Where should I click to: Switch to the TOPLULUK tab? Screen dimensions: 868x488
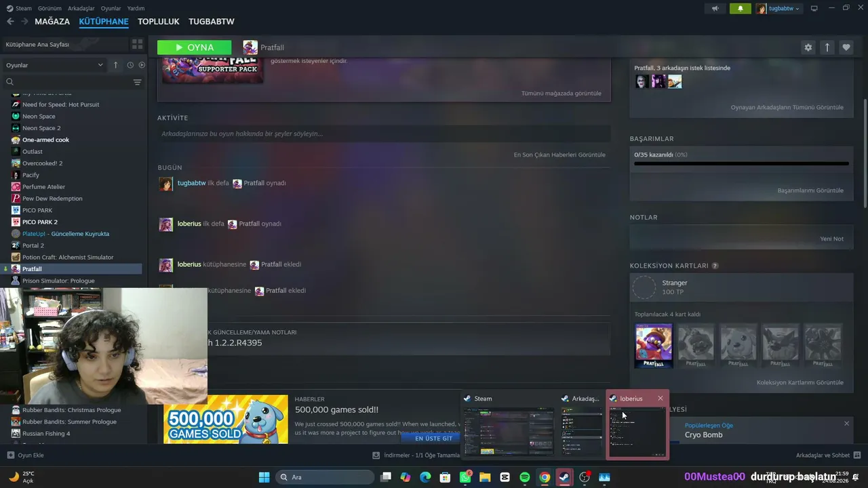coord(159,22)
